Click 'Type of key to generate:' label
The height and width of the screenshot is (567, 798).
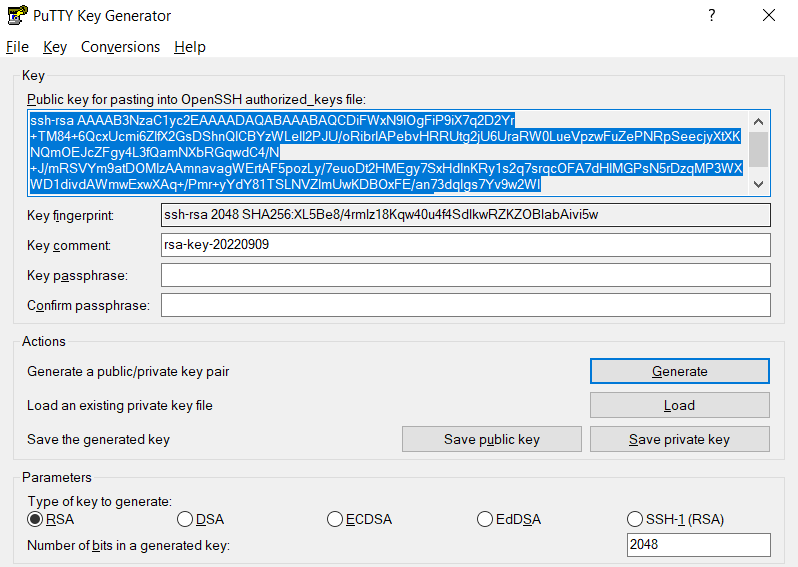click(x=100, y=501)
